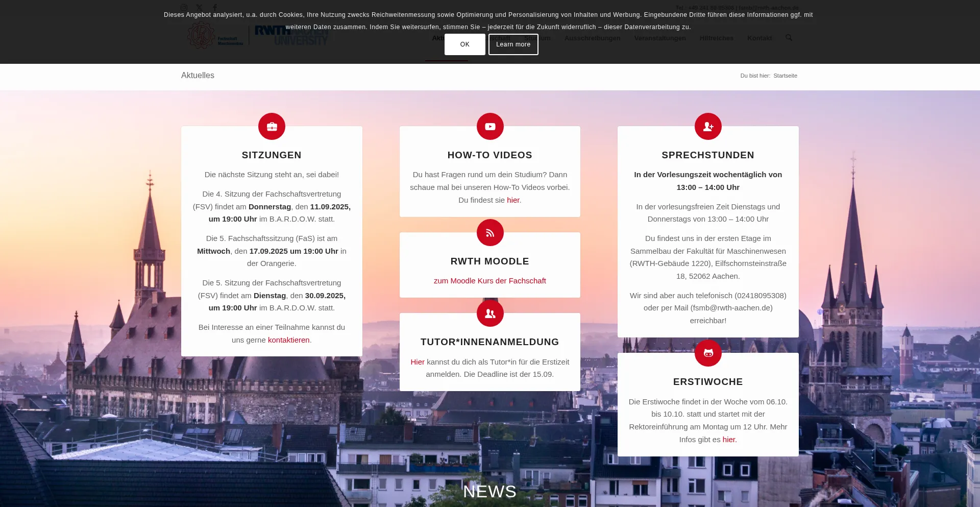Click the add-user icon above Sprechstunden
Image resolution: width=980 pixels, height=507 pixels.
point(708,126)
